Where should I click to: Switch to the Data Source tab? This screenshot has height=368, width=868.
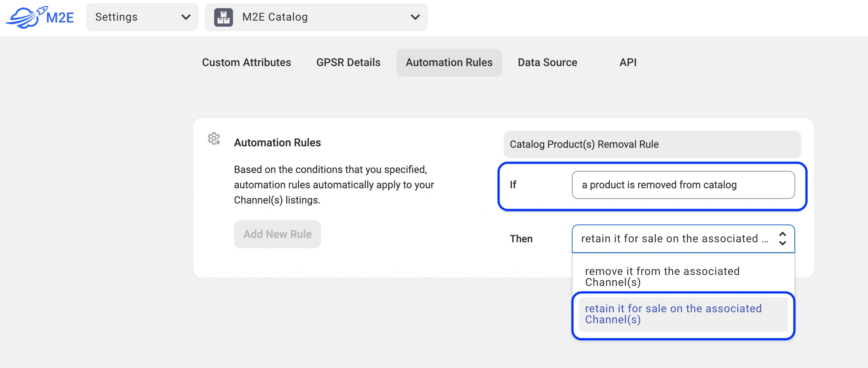(x=547, y=63)
